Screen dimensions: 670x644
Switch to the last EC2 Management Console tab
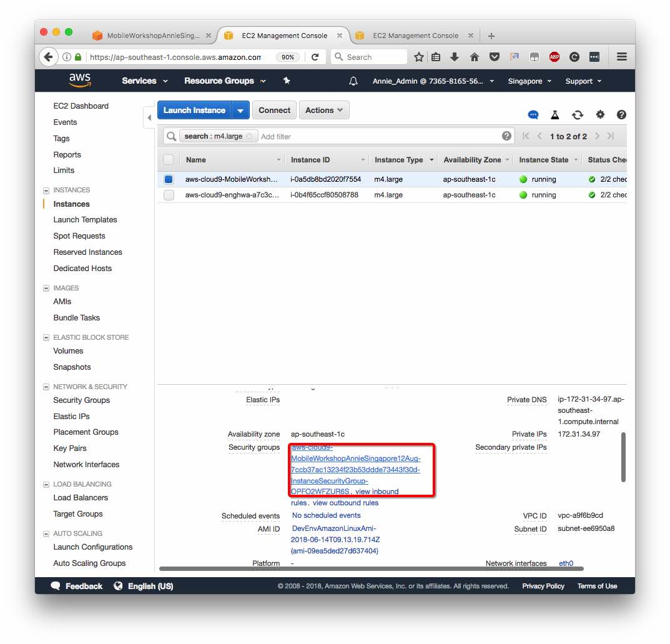point(415,36)
